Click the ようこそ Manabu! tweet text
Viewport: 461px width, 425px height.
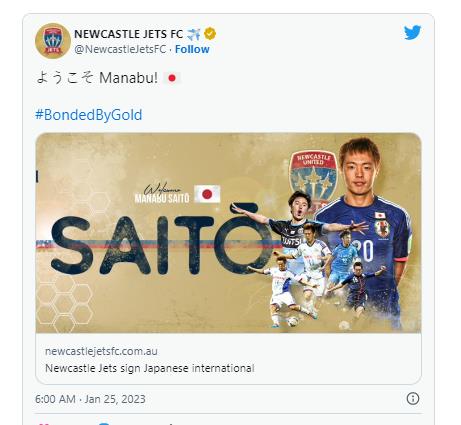click(97, 78)
